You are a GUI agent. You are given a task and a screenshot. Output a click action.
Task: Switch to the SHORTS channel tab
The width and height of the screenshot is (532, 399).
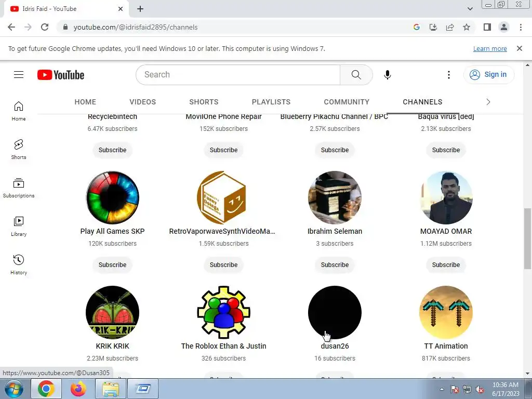204,102
